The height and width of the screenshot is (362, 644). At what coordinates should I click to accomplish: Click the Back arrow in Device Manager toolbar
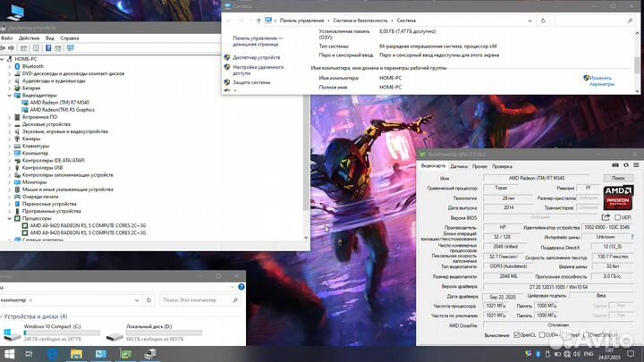tap(3, 48)
